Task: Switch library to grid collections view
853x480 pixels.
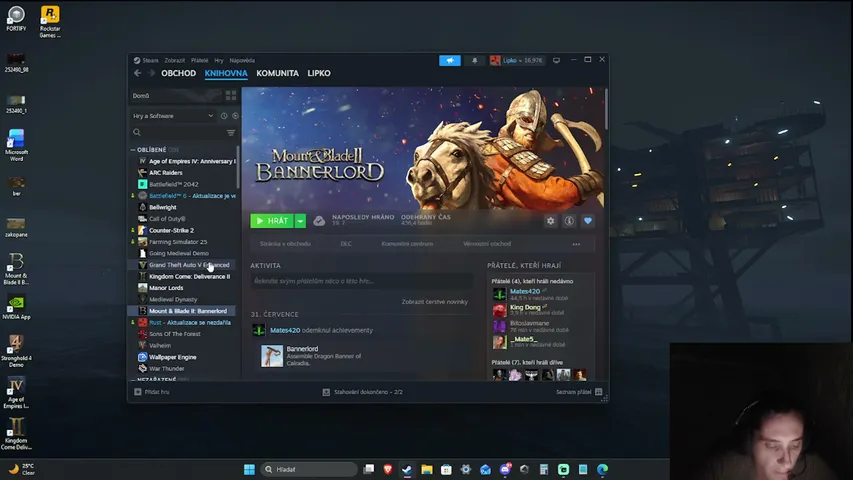Action: [x=231, y=96]
